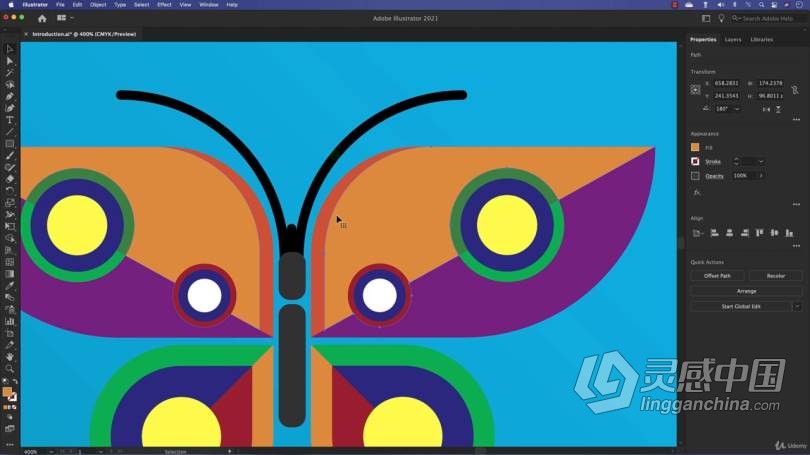
Task: Switch to the Libraries tab
Action: (761, 40)
